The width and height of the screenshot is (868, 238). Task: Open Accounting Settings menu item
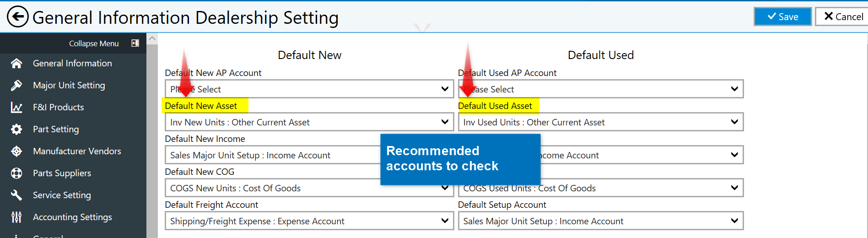click(x=73, y=217)
